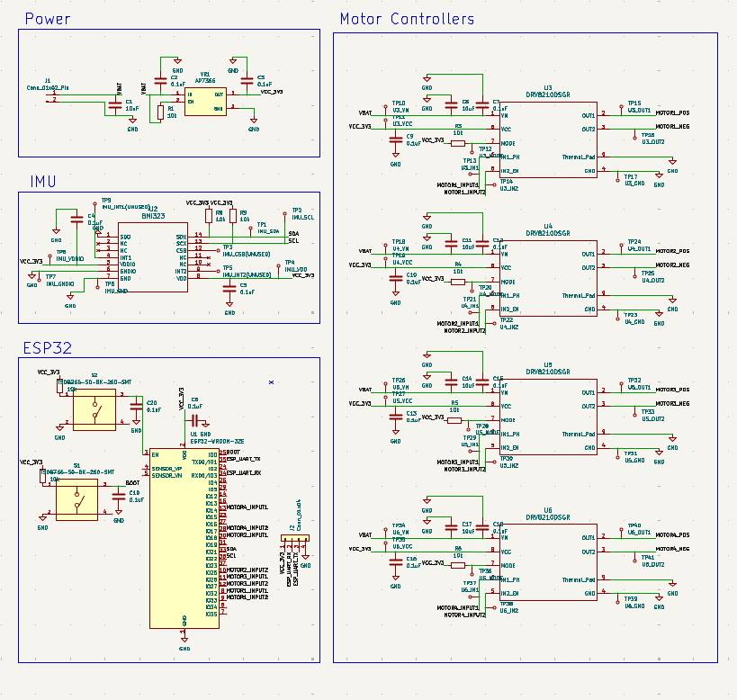Click the ESP_UART_RX label on ESP32

point(244,473)
